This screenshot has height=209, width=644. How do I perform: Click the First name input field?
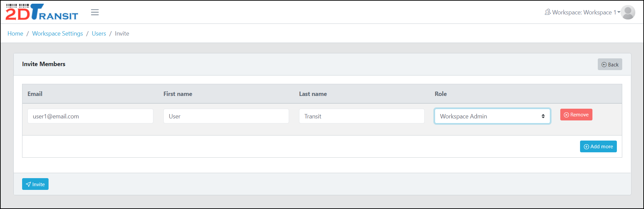pos(226,116)
